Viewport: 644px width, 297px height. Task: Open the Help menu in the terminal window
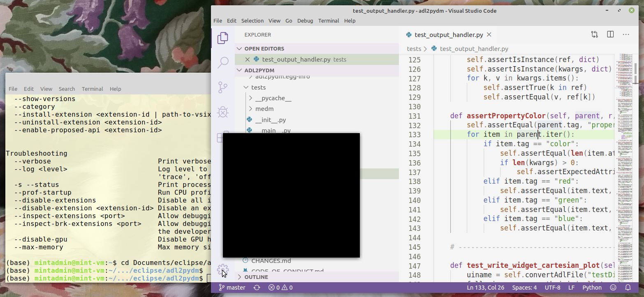(x=115, y=89)
